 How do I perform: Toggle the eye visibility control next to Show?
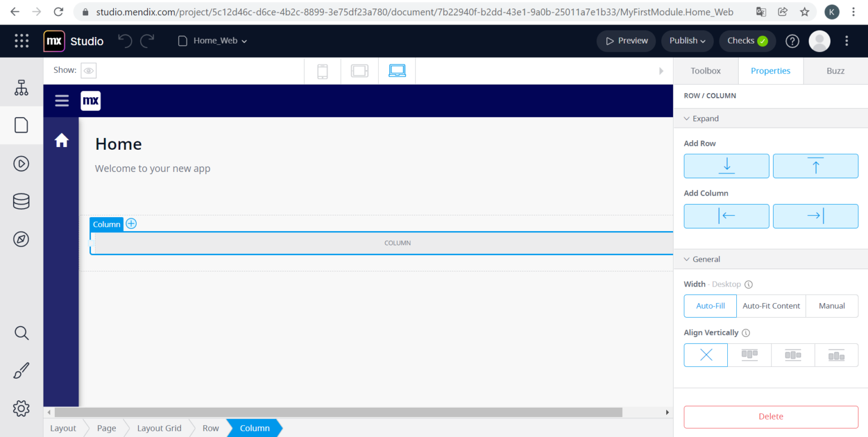89,70
